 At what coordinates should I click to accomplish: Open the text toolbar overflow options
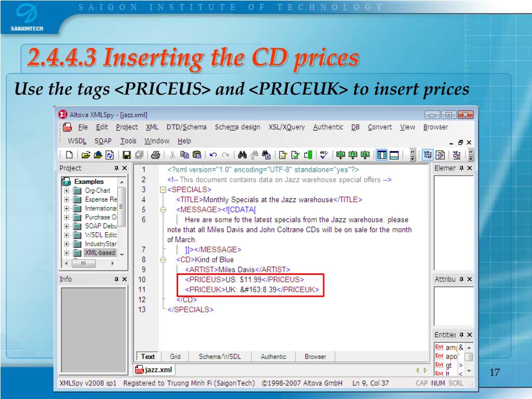pos(471,155)
